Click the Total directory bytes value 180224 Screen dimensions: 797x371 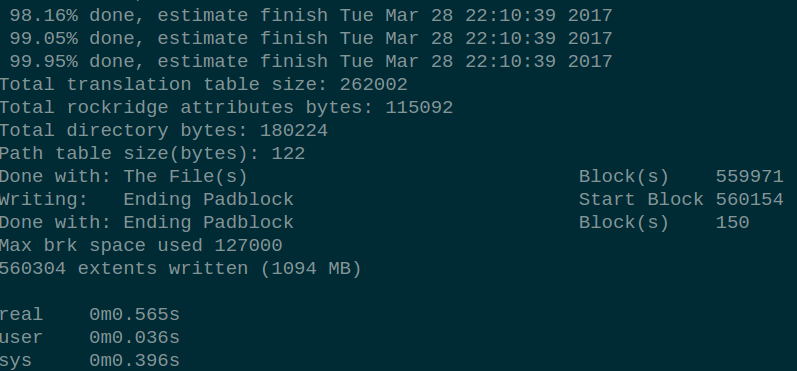294,131
